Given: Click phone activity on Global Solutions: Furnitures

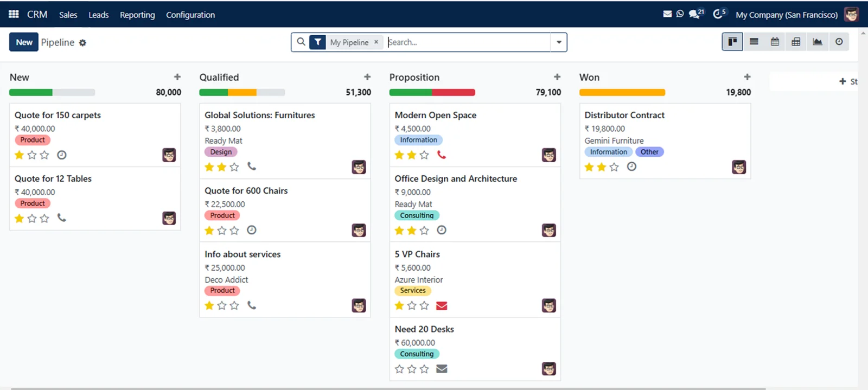Looking at the screenshot, I should click(252, 167).
